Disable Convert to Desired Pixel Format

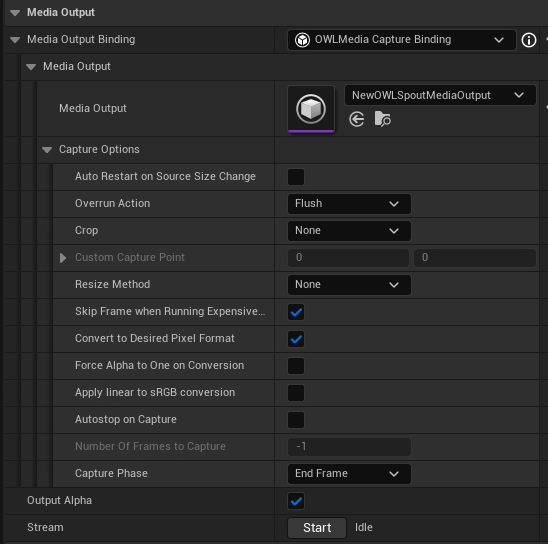pyautogui.click(x=296, y=339)
